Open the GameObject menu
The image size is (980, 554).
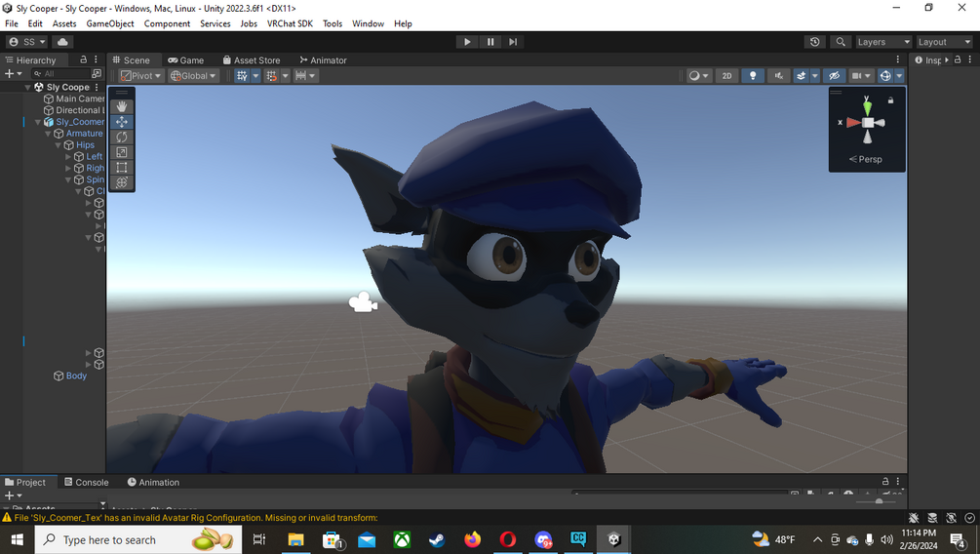[110, 23]
